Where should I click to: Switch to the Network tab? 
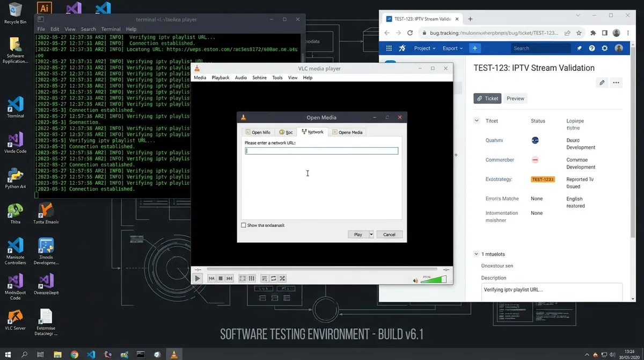click(x=312, y=132)
